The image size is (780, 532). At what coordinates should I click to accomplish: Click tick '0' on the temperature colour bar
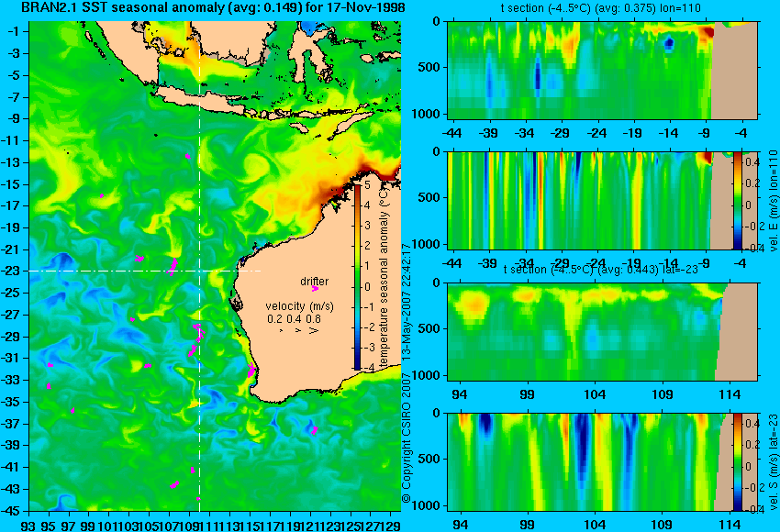tap(368, 287)
